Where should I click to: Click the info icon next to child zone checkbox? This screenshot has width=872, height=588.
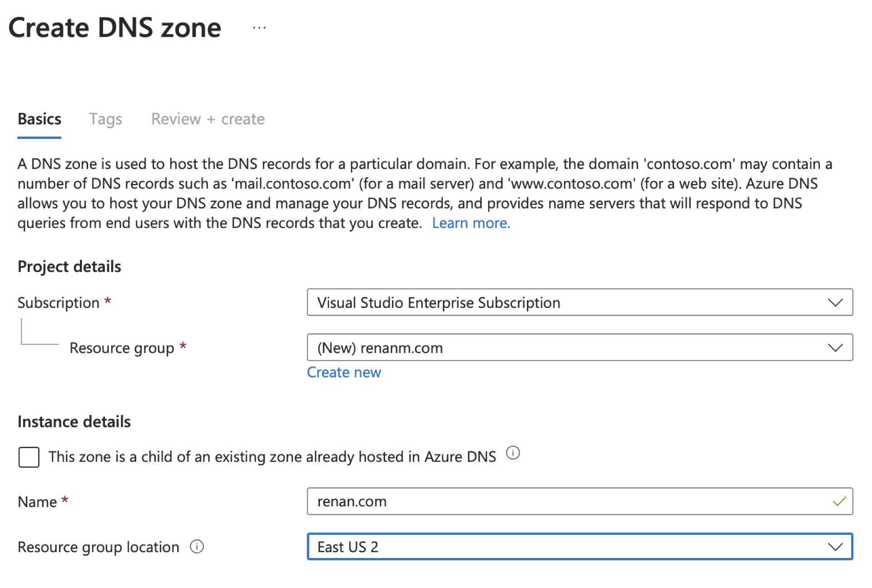512,453
